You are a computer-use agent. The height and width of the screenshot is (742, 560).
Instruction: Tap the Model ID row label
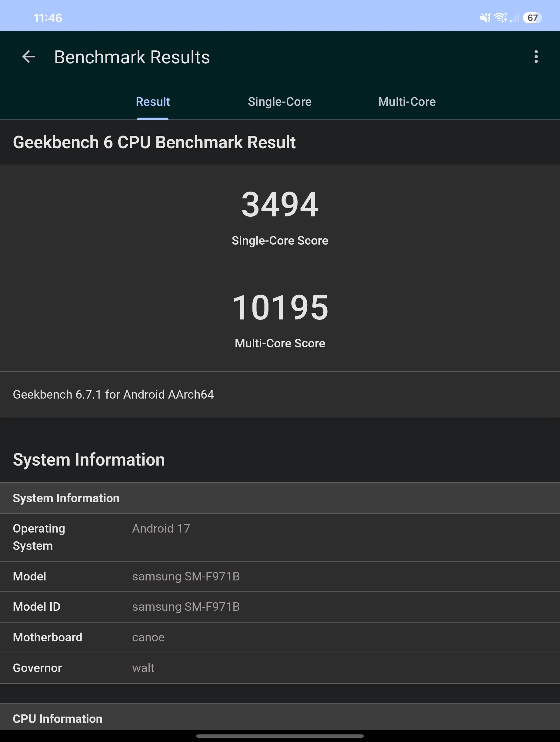pos(37,607)
